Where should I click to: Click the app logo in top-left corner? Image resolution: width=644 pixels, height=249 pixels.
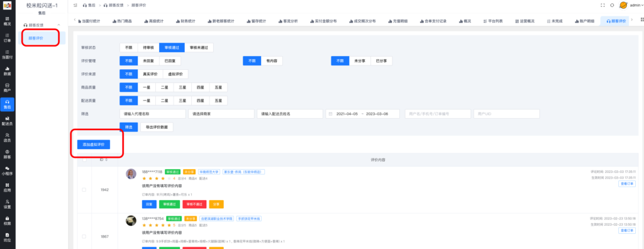tap(7, 6)
